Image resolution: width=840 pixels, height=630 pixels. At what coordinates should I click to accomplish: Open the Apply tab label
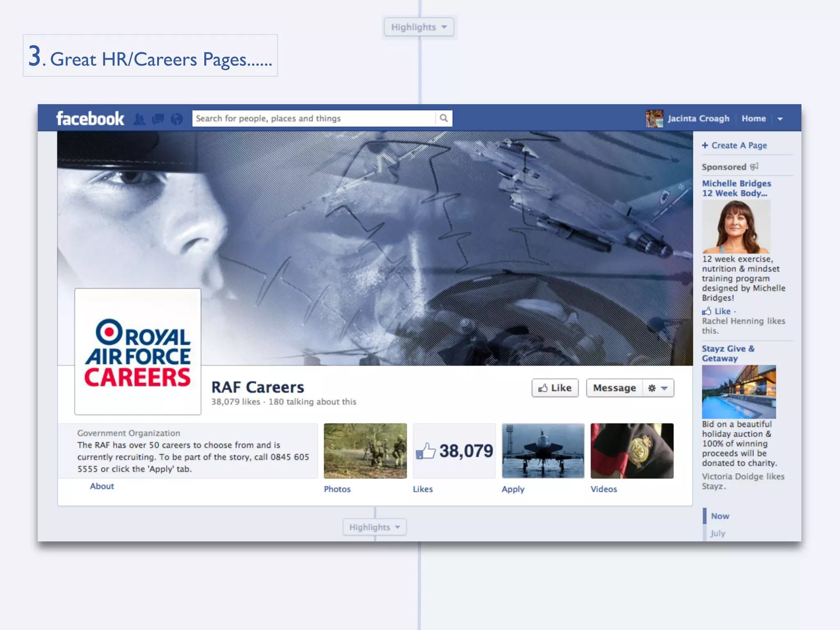(513, 489)
